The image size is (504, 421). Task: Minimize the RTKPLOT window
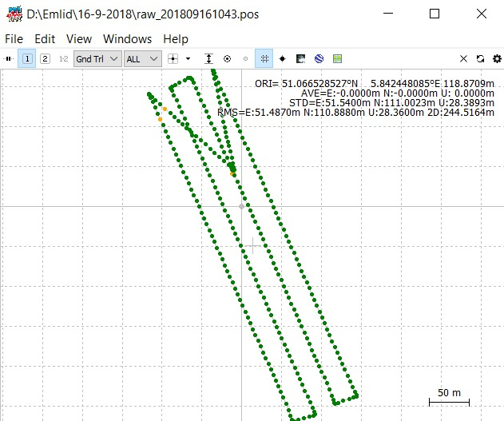388,14
